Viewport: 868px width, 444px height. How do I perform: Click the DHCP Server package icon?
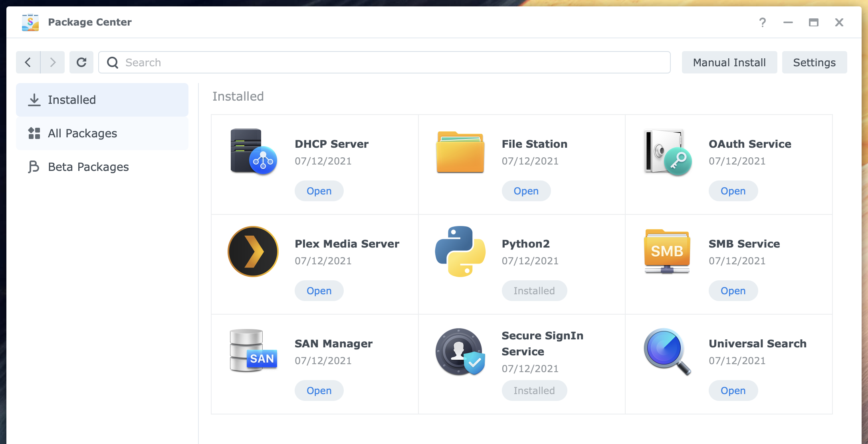(254, 151)
